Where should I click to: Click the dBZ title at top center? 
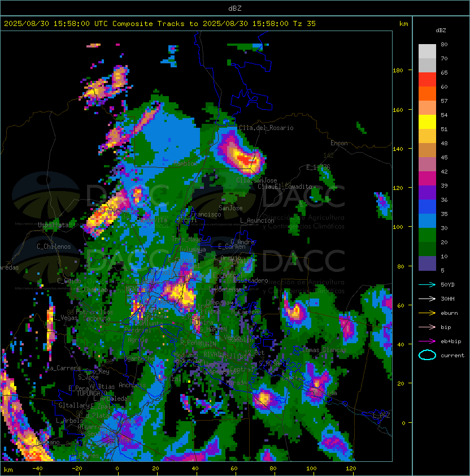(x=234, y=8)
